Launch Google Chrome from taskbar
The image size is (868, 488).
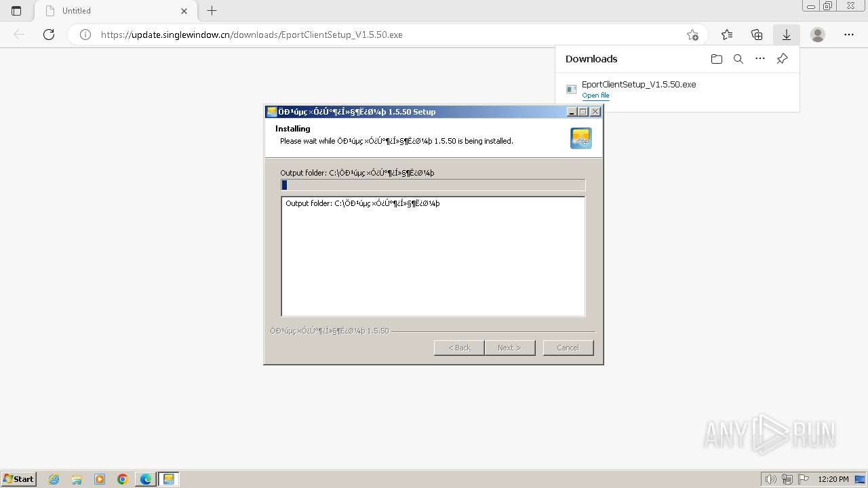pos(123,479)
